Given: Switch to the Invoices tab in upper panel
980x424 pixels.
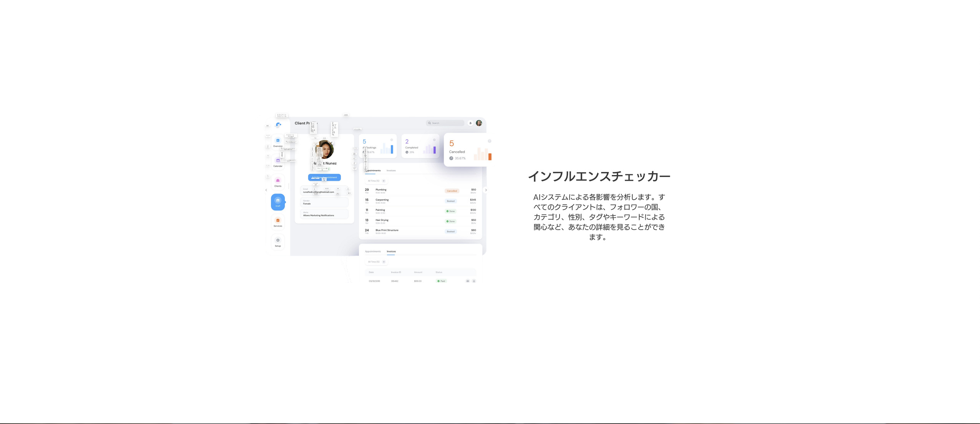Looking at the screenshot, I should point(391,170).
